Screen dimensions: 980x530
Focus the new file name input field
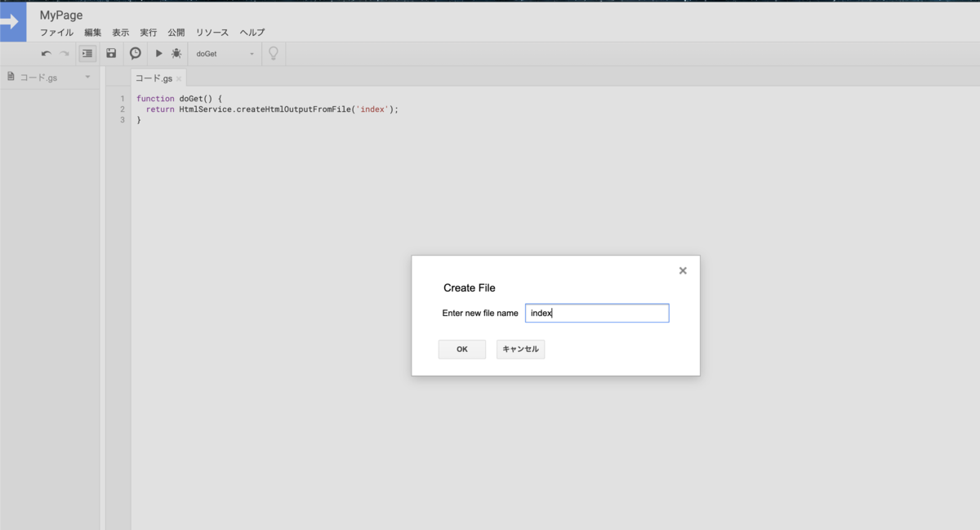tap(597, 313)
